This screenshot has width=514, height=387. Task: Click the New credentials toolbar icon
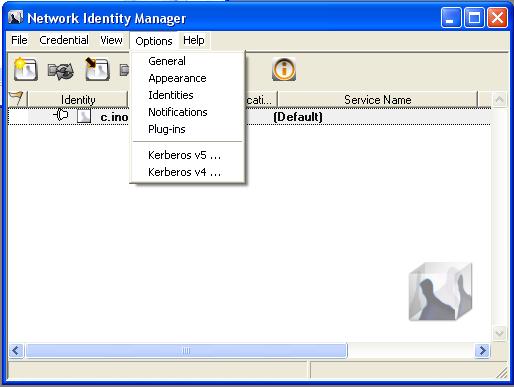(x=25, y=69)
